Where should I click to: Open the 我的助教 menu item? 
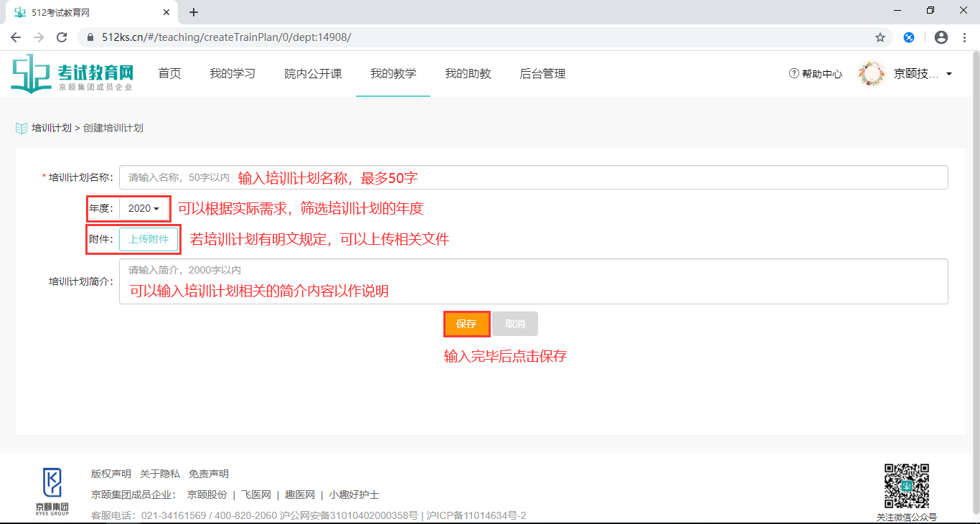pyautogui.click(x=468, y=73)
